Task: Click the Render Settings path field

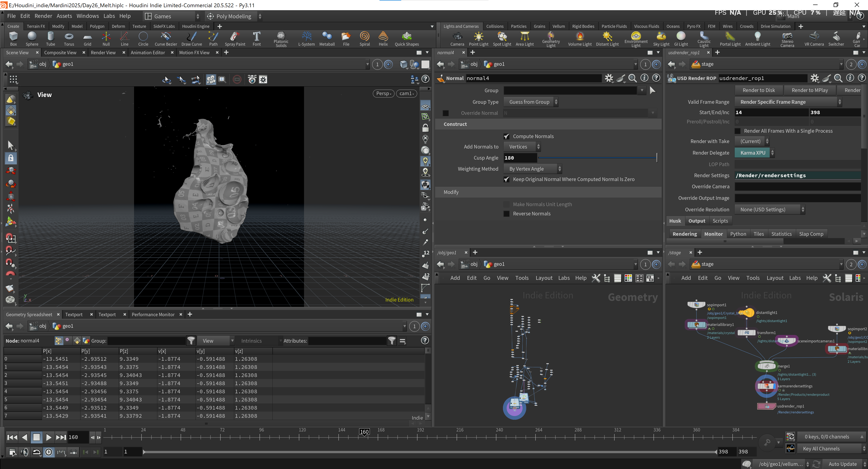Action: [797, 176]
